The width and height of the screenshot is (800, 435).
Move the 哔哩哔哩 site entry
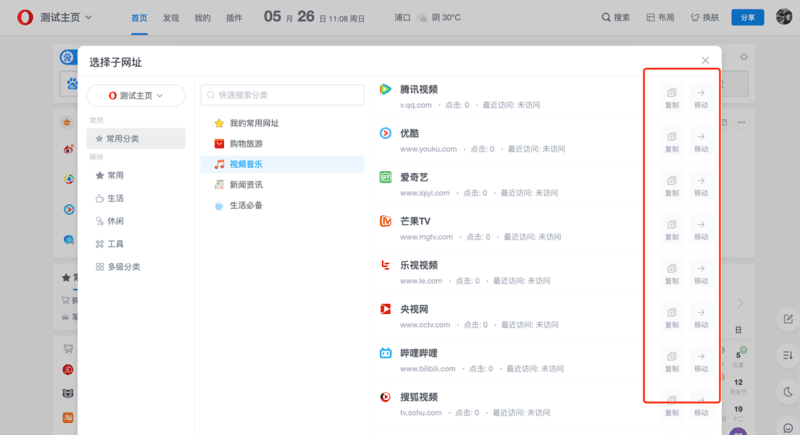point(701,361)
